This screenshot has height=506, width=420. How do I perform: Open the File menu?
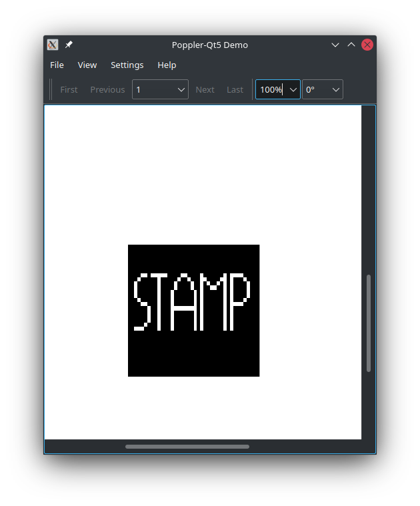[x=57, y=65]
